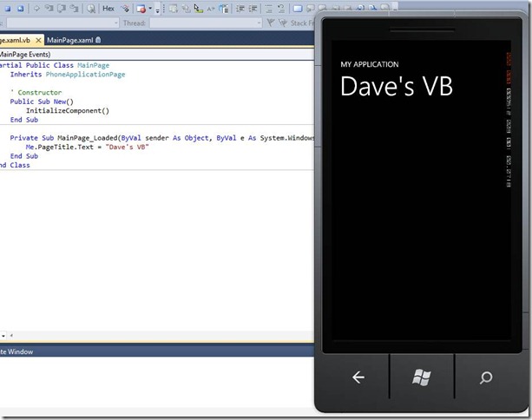Click the 'End Class' line
Screen dimensions: 532x420
click(15, 165)
